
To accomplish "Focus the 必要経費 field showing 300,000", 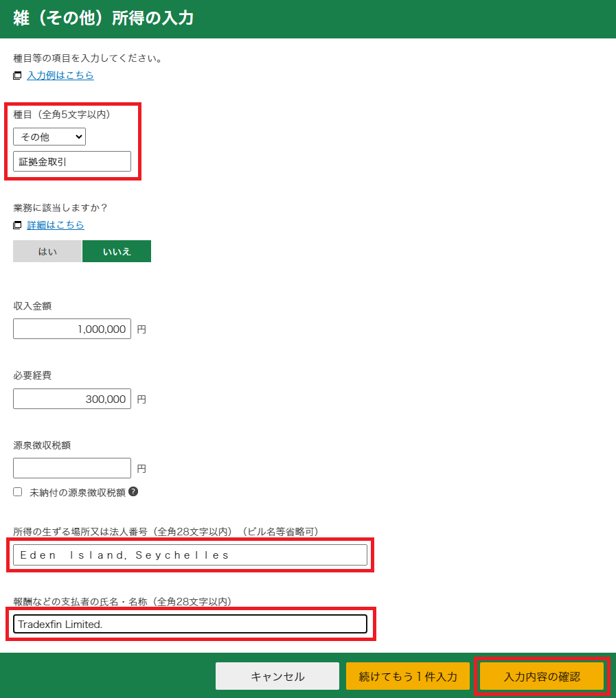I will (72, 399).
